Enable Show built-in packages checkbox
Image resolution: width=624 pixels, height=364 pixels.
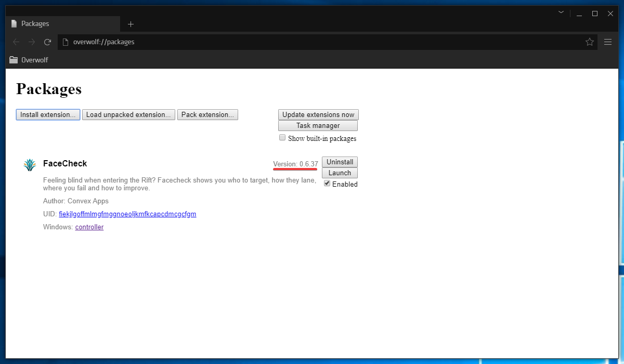282,138
